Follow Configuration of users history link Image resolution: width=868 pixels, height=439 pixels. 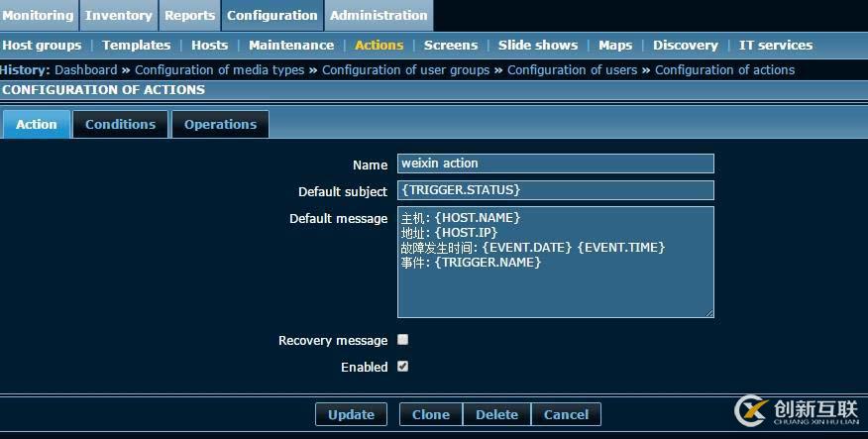[573, 70]
